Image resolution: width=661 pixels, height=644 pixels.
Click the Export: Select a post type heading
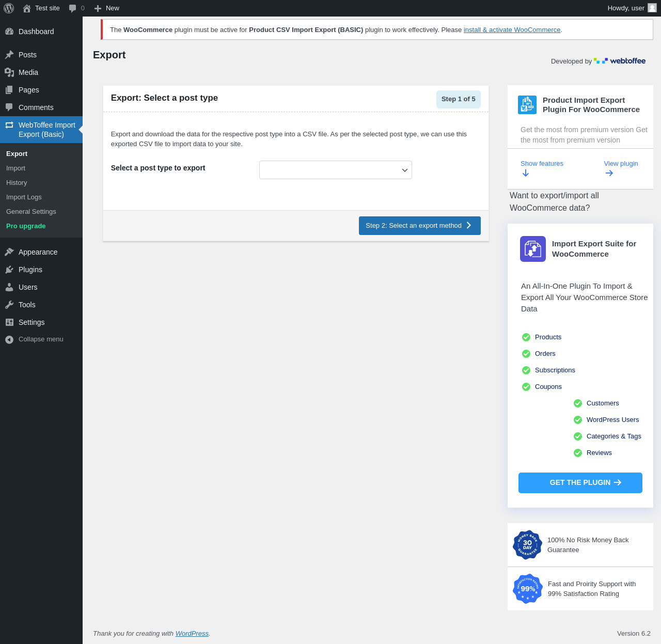164,98
